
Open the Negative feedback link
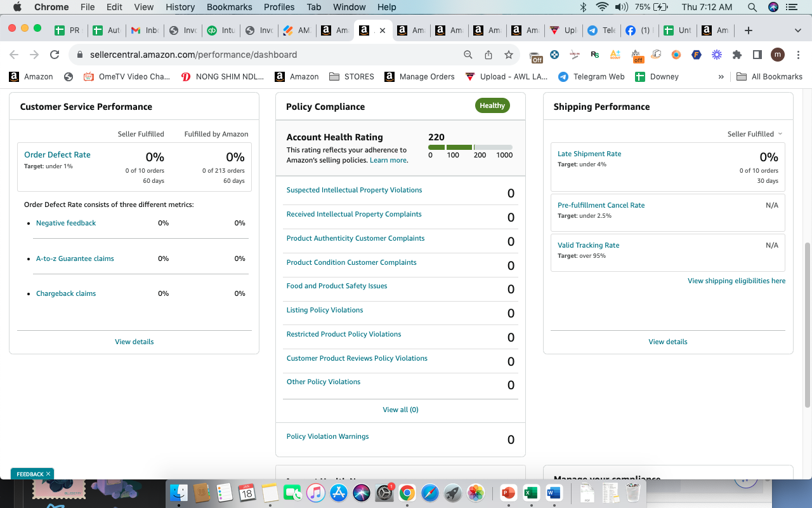(x=66, y=223)
